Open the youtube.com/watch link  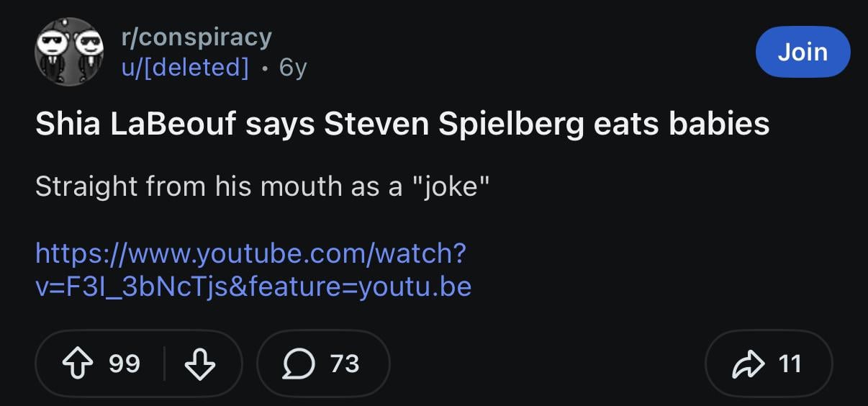(250, 253)
